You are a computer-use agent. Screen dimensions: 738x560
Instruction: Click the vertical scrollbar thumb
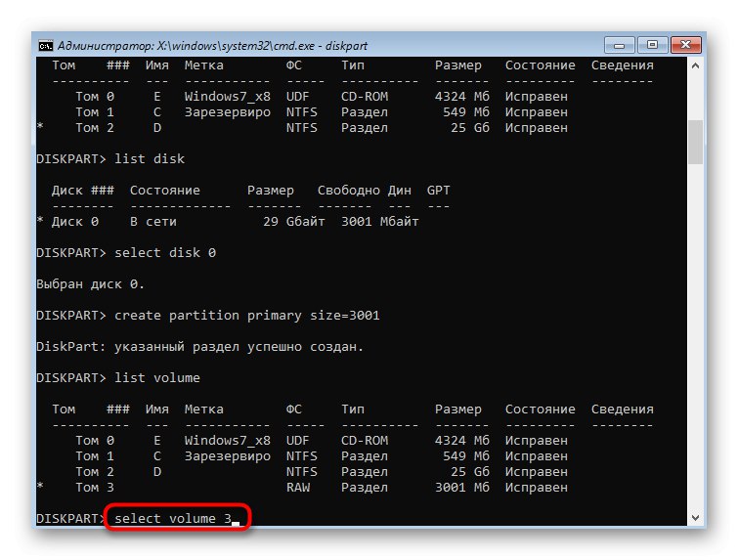tap(695, 142)
